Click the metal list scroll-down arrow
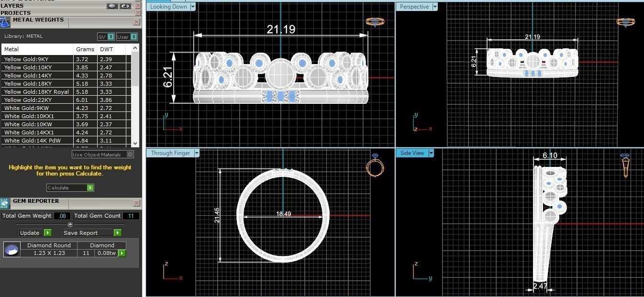The image size is (644, 297). pos(135,143)
